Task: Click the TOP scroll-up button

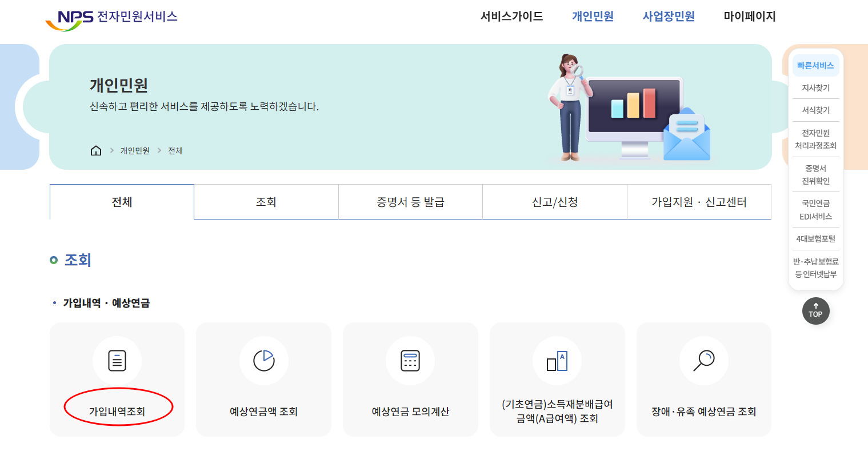Action: pos(815,311)
